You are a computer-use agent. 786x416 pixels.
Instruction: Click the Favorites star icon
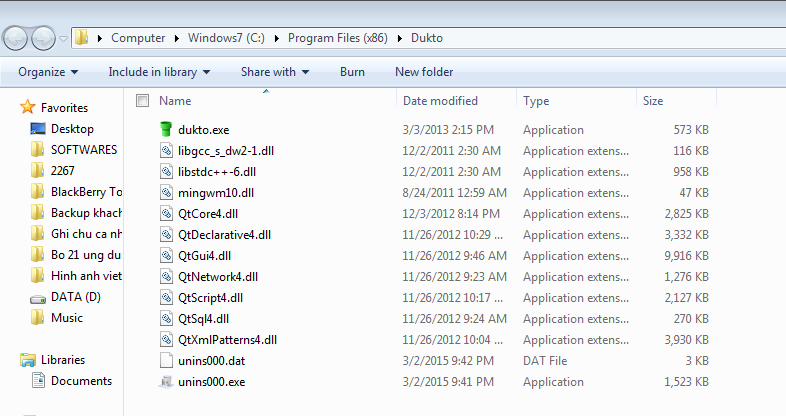tap(28, 107)
